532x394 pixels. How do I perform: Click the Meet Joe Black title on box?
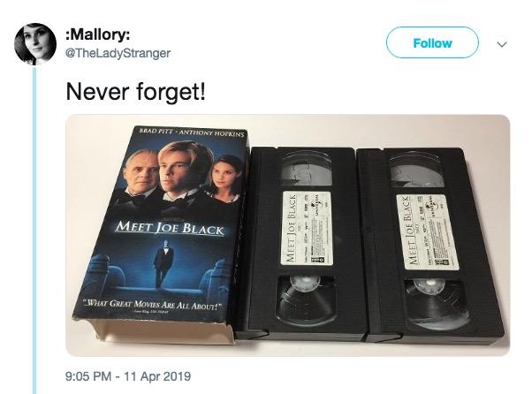(x=170, y=227)
